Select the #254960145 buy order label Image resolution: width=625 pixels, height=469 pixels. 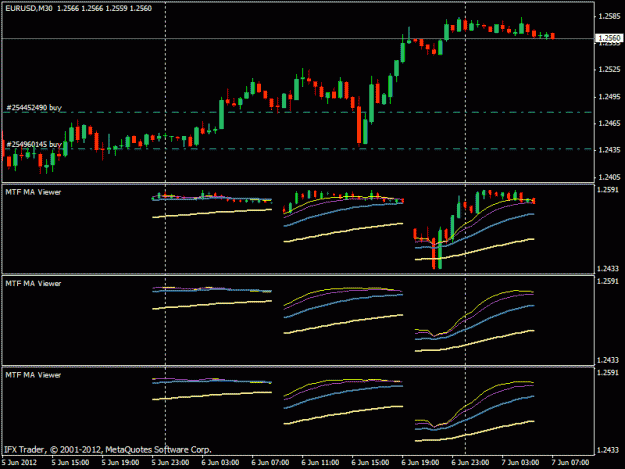coord(34,144)
